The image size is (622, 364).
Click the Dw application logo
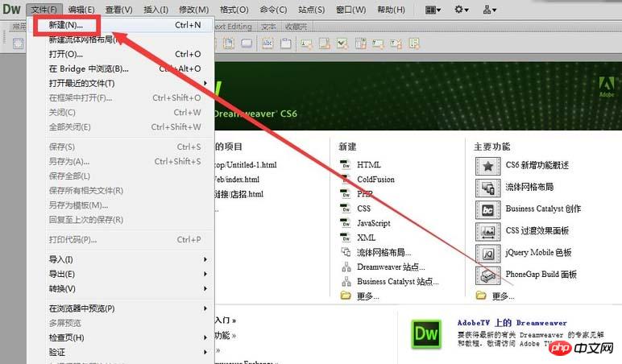coord(11,9)
